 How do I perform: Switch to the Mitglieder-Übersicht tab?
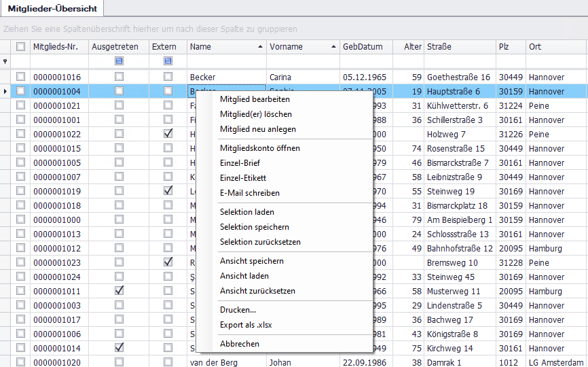tap(52, 10)
